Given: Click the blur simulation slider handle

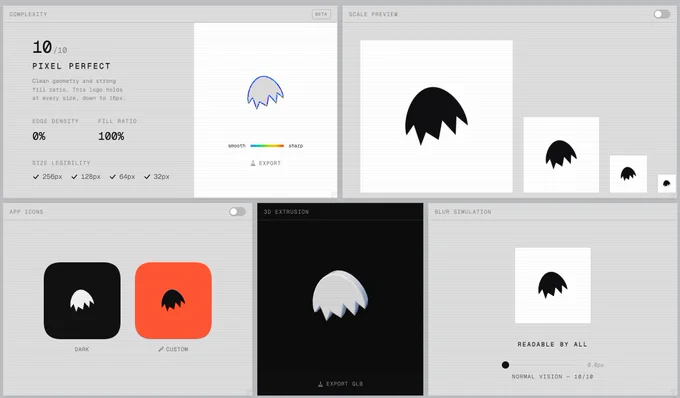Looking at the screenshot, I should [505, 365].
